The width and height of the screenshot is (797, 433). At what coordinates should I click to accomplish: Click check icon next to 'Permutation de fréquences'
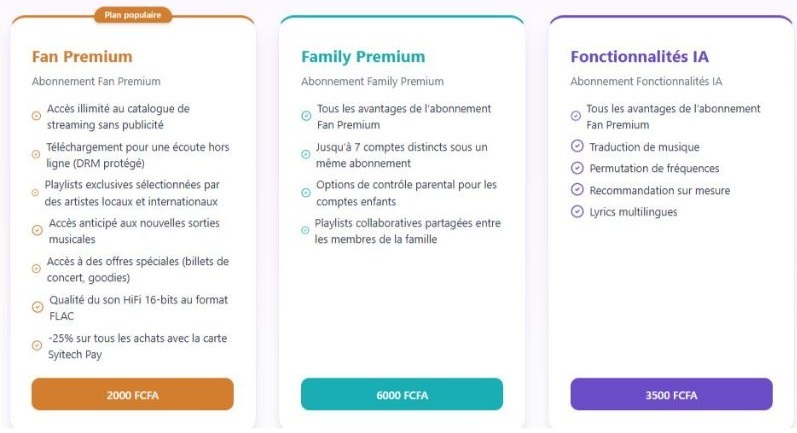tap(576, 168)
